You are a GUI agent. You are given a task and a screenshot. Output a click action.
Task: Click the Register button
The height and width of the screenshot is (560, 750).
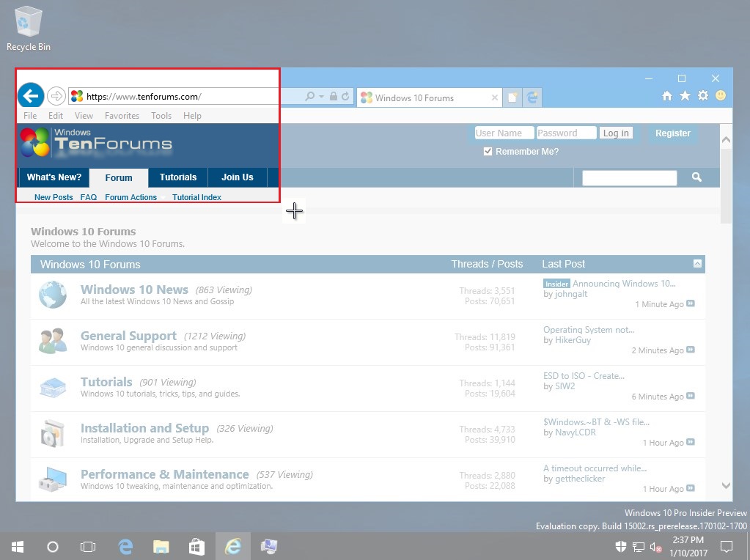click(x=672, y=133)
